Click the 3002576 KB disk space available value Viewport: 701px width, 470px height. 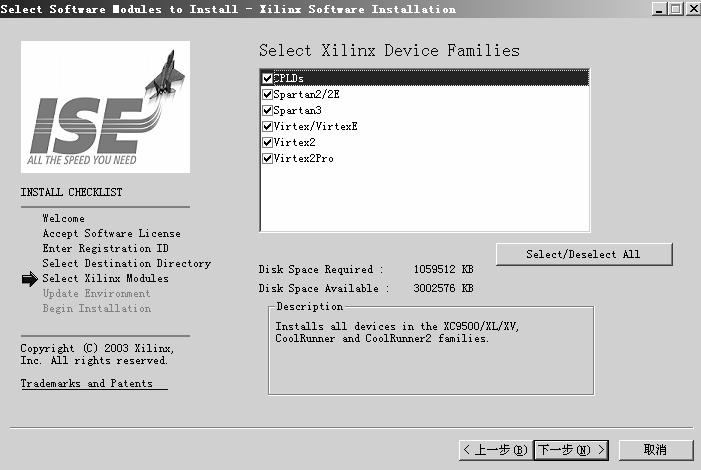443,288
